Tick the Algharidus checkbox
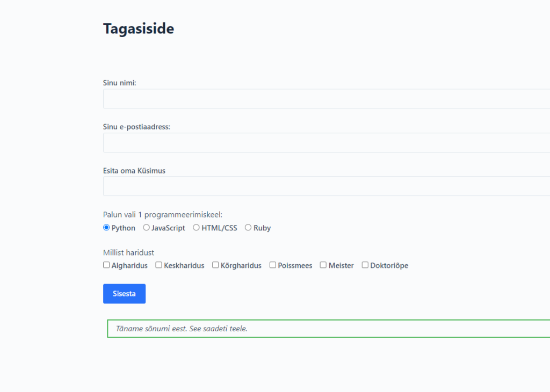 (x=106, y=265)
